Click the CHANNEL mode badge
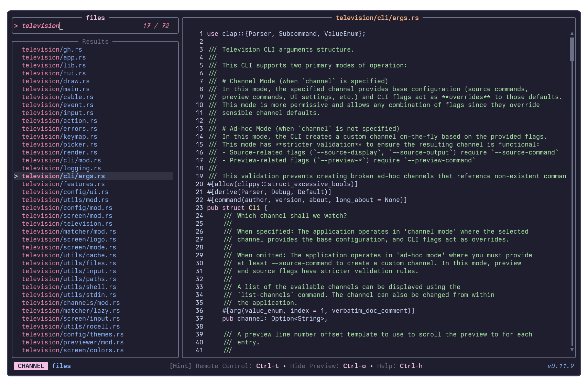 pyautogui.click(x=31, y=366)
